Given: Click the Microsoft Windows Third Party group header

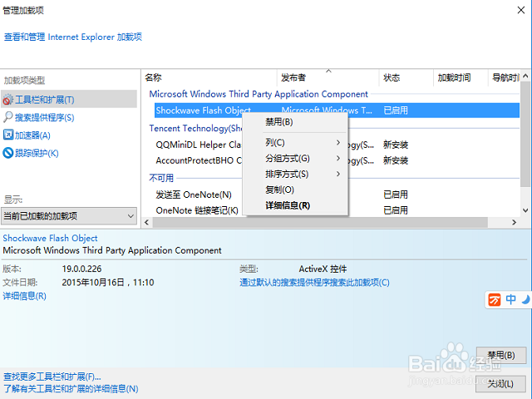Looking at the screenshot, I should 259,94.
